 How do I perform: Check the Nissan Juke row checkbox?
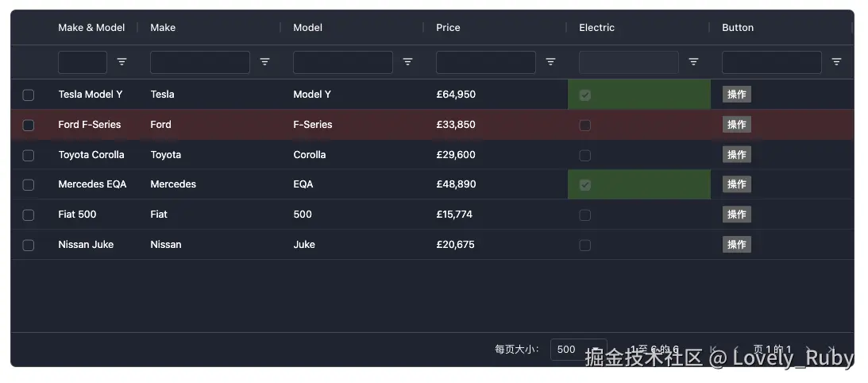coord(29,246)
